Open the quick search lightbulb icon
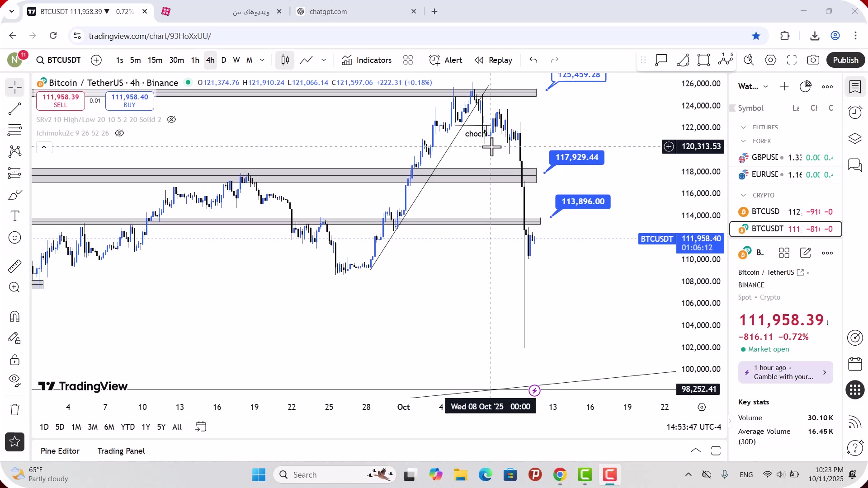 (x=749, y=60)
